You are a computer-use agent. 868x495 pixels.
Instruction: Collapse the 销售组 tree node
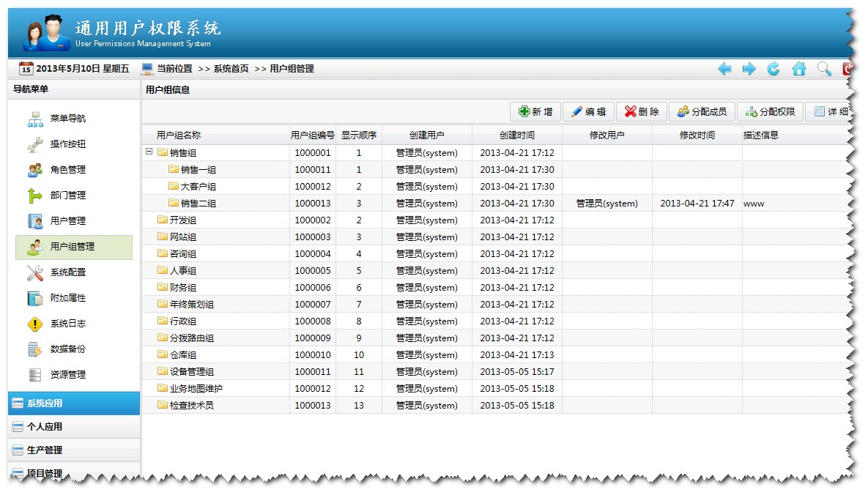151,152
